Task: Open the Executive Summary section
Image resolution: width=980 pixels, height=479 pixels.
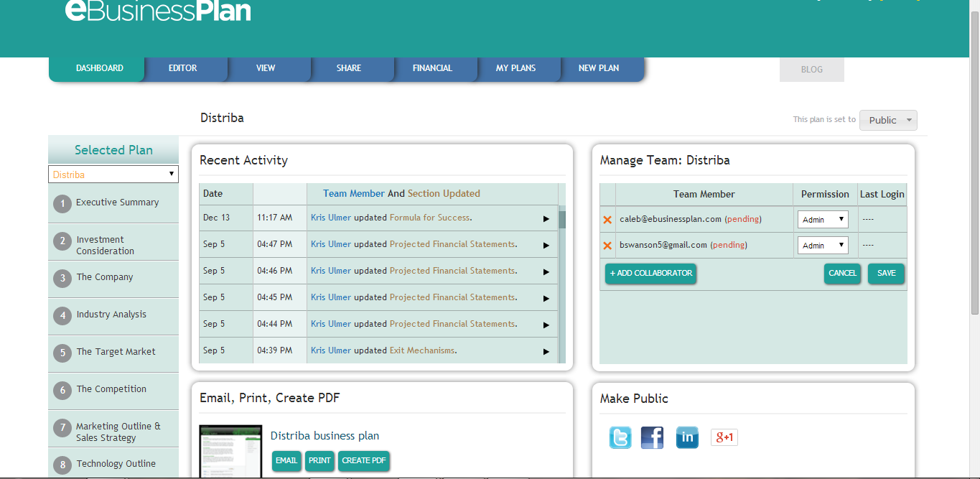Action: coord(117,203)
